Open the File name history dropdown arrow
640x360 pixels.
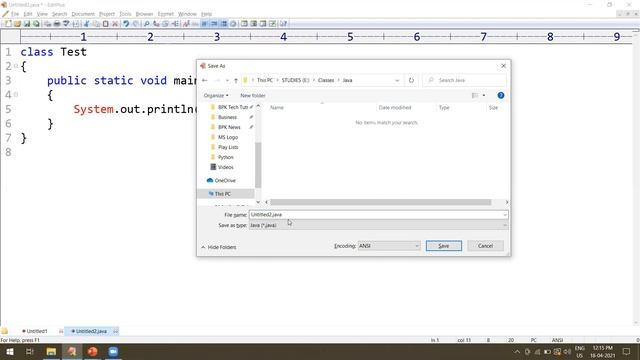(505, 215)
